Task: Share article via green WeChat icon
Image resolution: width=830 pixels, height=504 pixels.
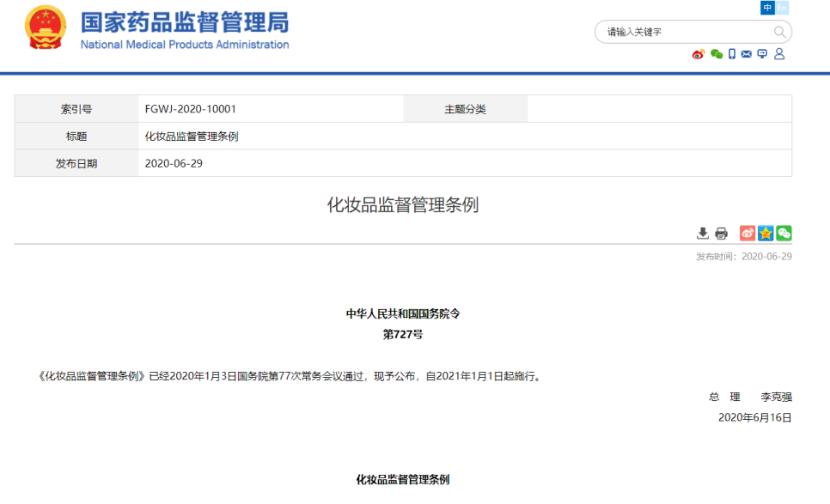Action: click(784, 234)
